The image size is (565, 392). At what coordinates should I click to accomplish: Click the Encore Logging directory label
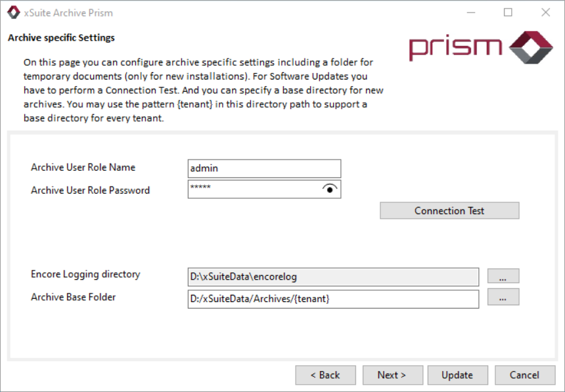85,274
